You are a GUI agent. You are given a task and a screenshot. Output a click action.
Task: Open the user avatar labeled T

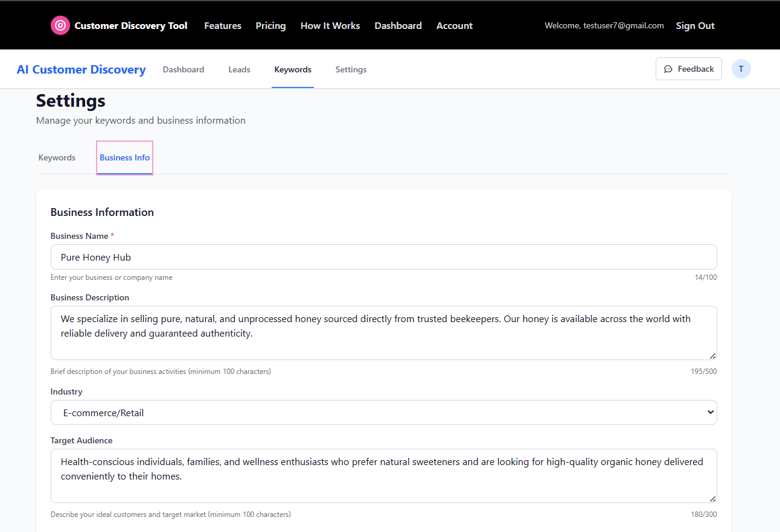point(741,69)
